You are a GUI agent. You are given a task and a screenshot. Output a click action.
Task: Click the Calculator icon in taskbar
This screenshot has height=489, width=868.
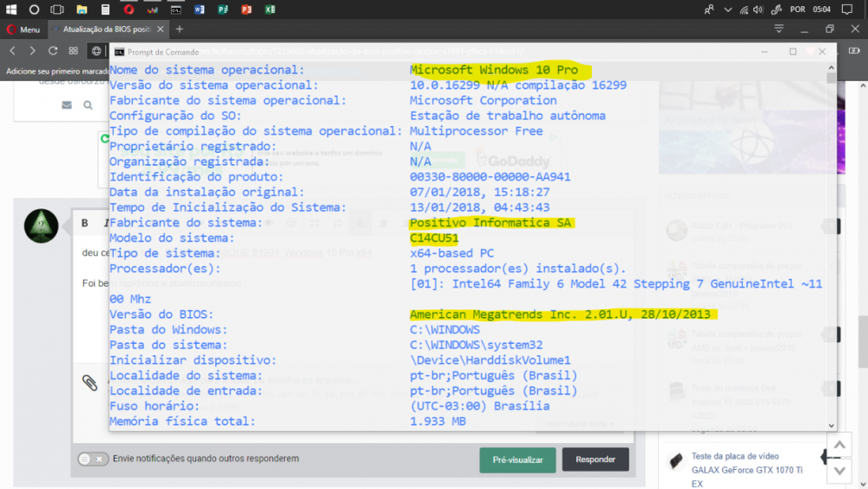pos(105,10)
